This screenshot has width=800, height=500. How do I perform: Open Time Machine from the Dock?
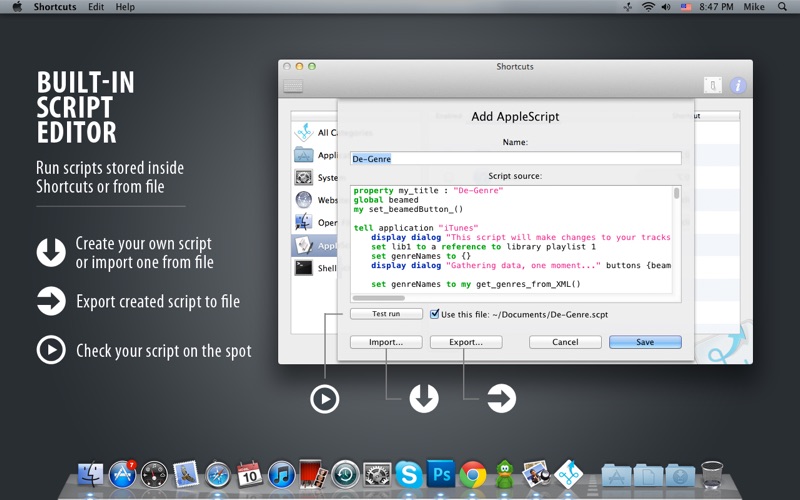point(345,474)
